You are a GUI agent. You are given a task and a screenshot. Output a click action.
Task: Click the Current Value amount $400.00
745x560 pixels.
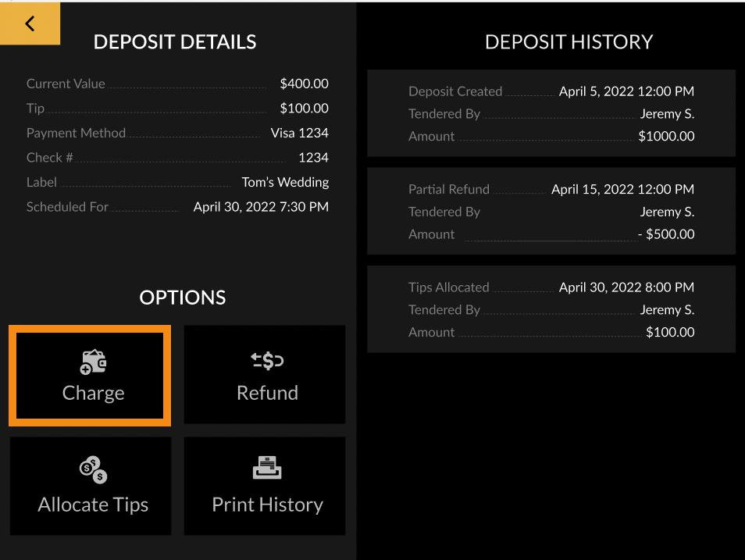[x=304, y=84]
